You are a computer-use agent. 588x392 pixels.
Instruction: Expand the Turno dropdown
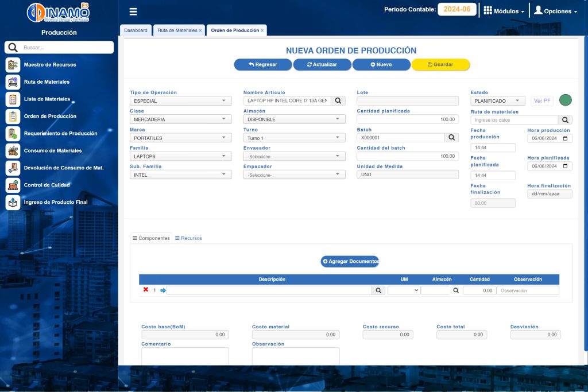(x=294, y=138)
